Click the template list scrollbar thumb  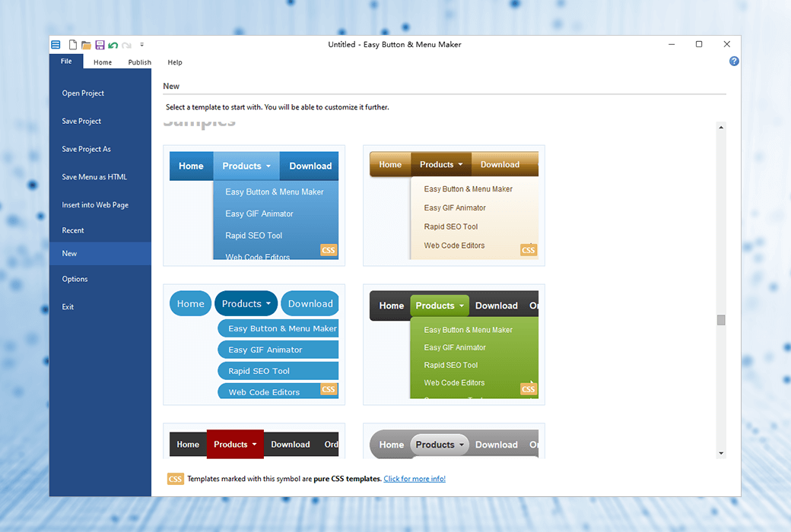point(721,320)
